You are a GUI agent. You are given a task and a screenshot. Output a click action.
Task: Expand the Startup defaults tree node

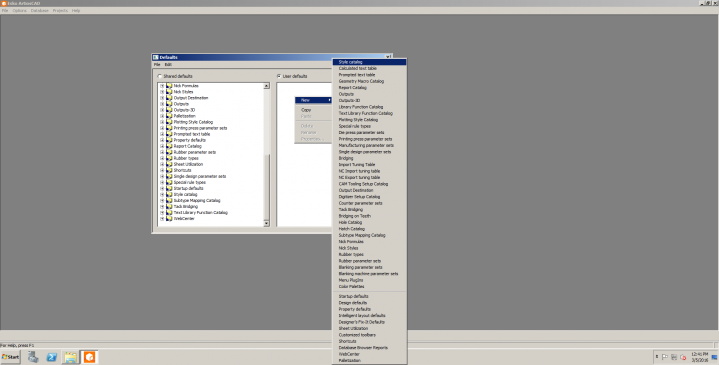point(162,188)
